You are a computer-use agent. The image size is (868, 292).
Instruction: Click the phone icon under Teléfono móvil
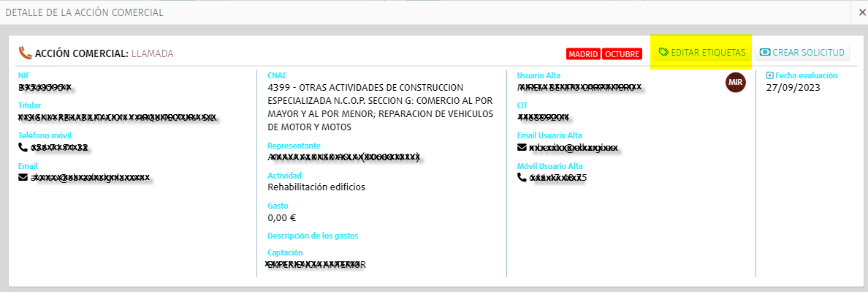point(23,147)
